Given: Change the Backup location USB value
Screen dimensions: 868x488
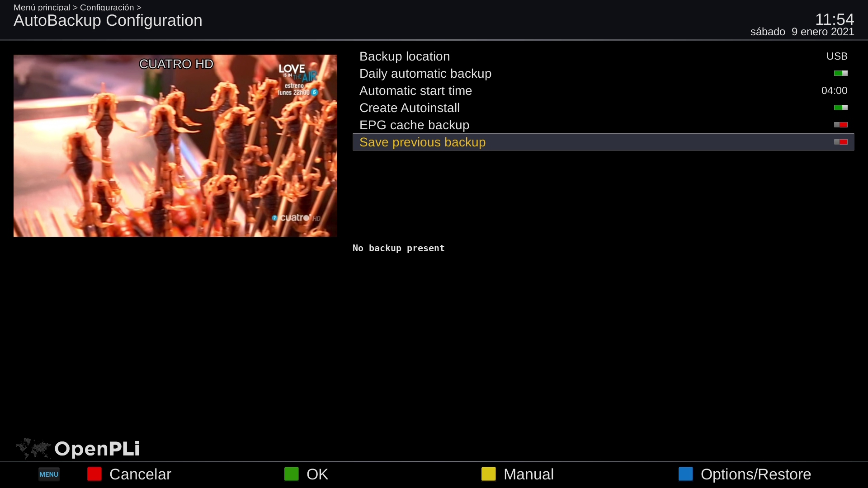Looking at the screenshot, I should point(836,56).
